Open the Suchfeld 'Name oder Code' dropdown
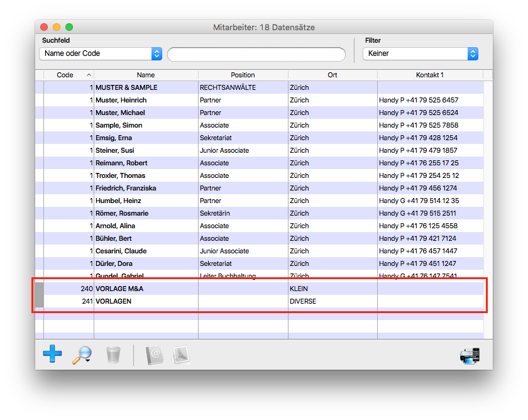The height and width of the screenshot is (420, 528). (101, 53)
